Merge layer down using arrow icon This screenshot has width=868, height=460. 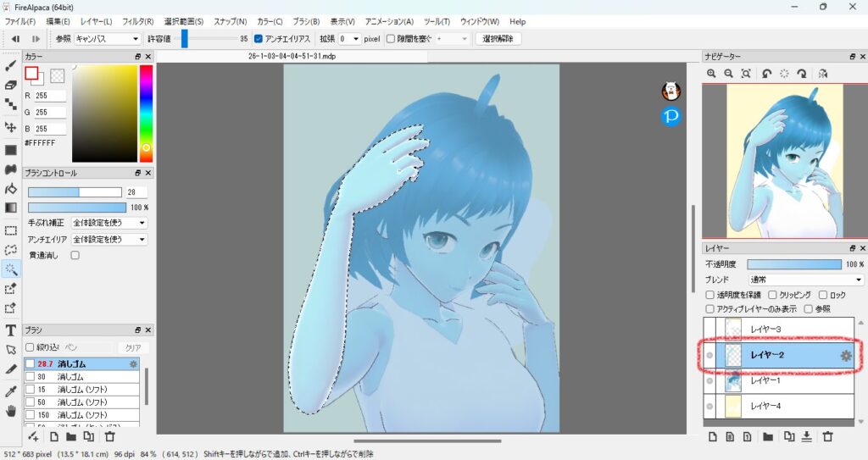[x=807, y=437]
